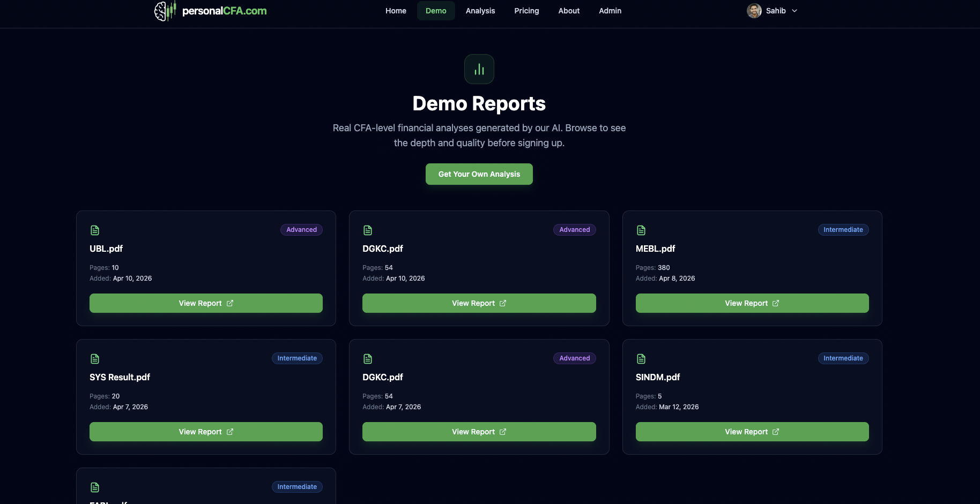980x504 pixels.
Task: Click Get Your Own Analysis button
Action: click(x=479, y=174)
